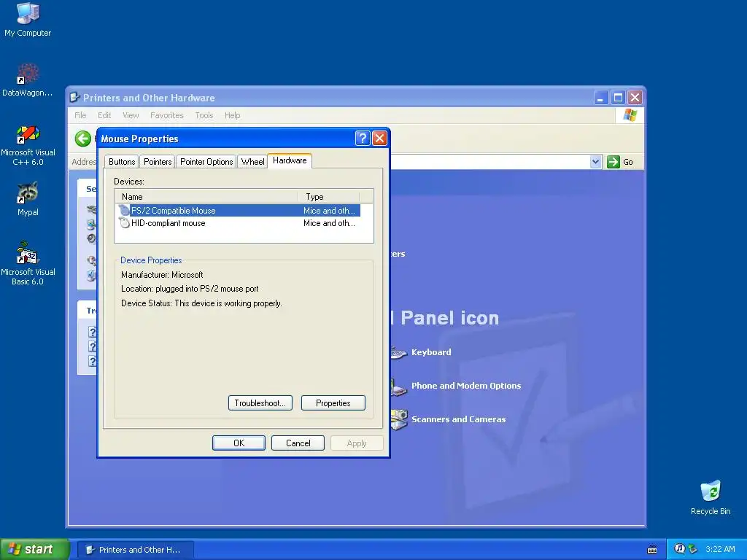
Task: Switch to the Wheel tab
Action: click(252, 162)
